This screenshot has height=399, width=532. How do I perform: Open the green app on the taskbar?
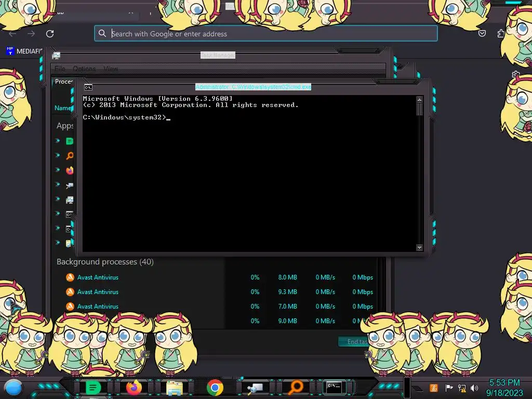(92, 388)
